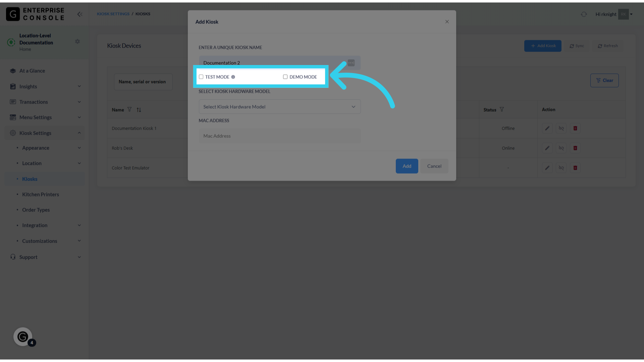This screenshot has width=644, height=362.
Task: Open the Select Kiosk Hardware Model dropdown
Action: [279, 107]
